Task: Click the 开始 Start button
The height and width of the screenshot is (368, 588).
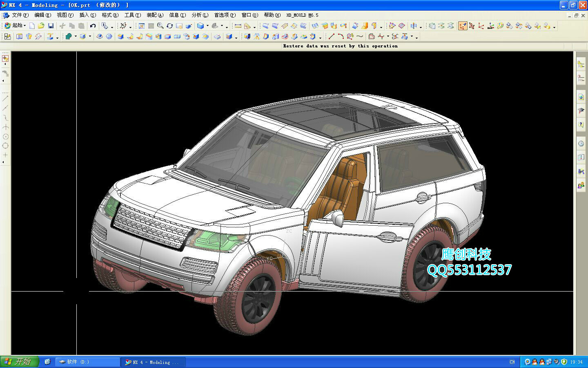Action: (19, 361)
